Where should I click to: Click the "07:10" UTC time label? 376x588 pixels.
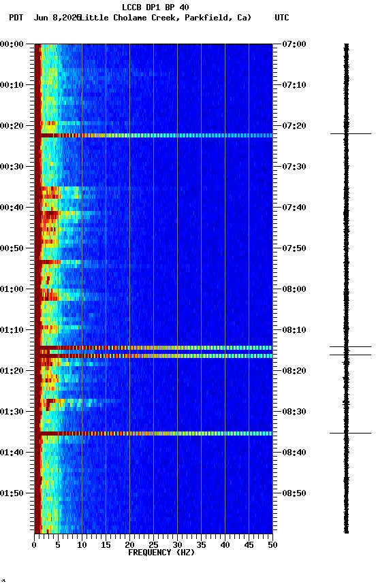(x=294, y=85)
